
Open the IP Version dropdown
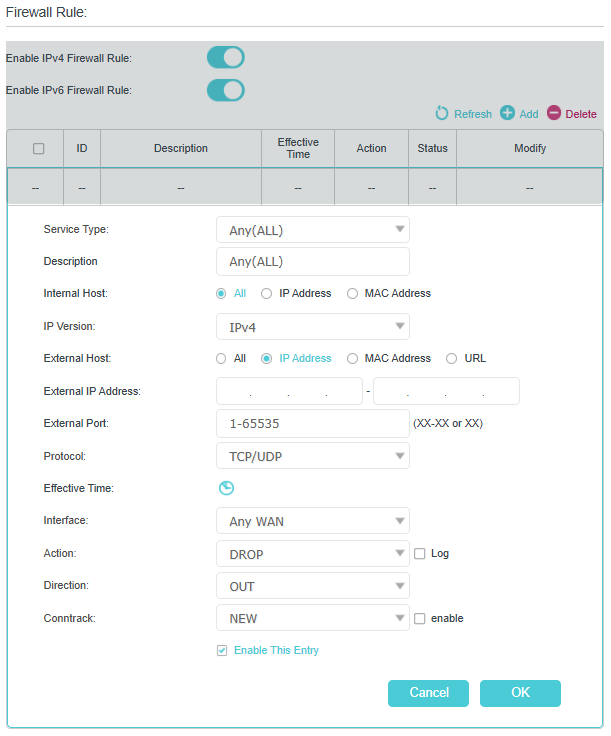coord(313,327)
